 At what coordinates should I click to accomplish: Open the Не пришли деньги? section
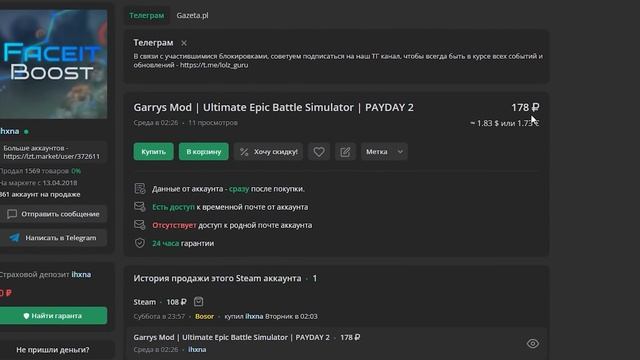[x=53, y=350]
